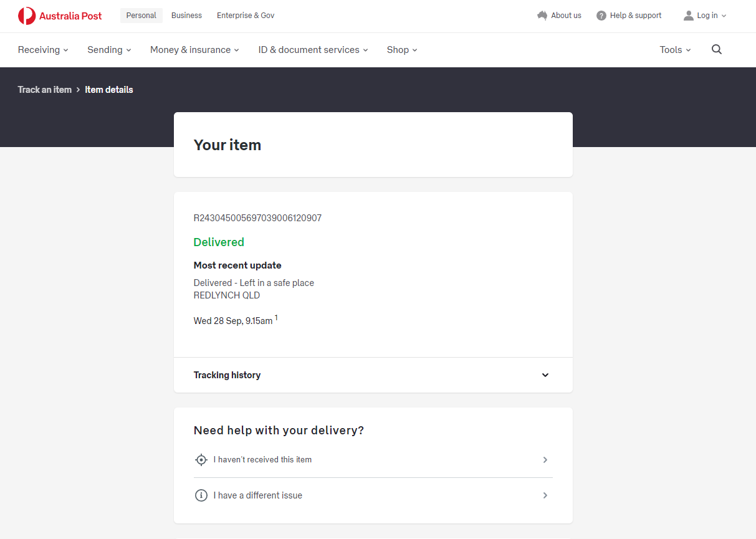
Task: Open the search magnifier icon
Action: 717,50
